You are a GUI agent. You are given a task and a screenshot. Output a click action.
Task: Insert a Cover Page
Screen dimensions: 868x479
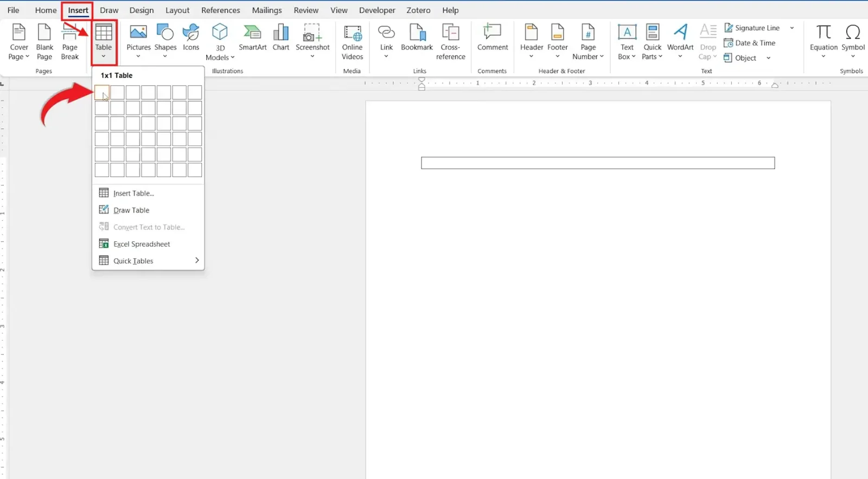coord(19,42)
